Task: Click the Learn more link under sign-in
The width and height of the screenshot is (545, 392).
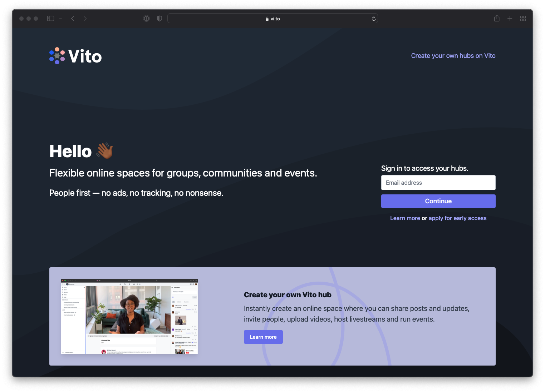Action: point(405,218)
